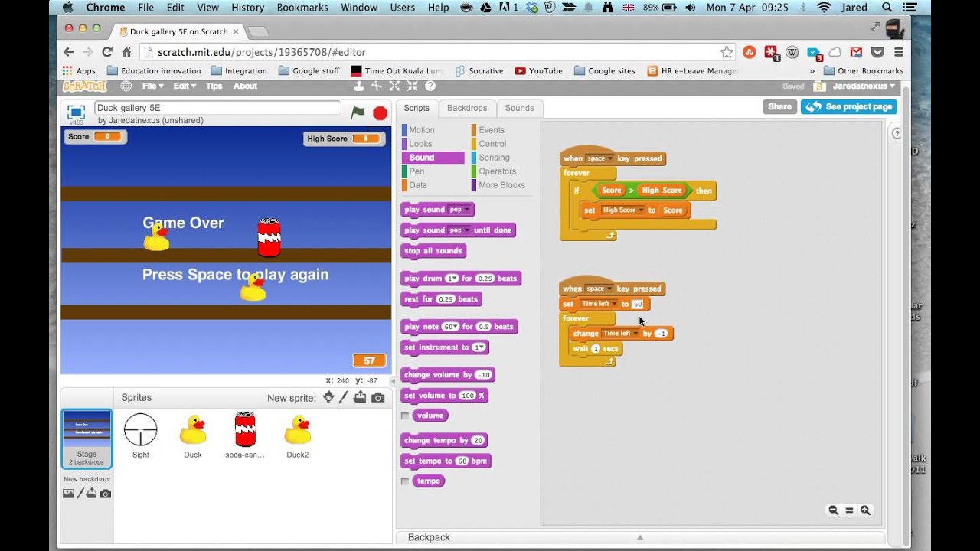Select the Events block category
This screenshot has height=551, width=980.
pos(490,130)
